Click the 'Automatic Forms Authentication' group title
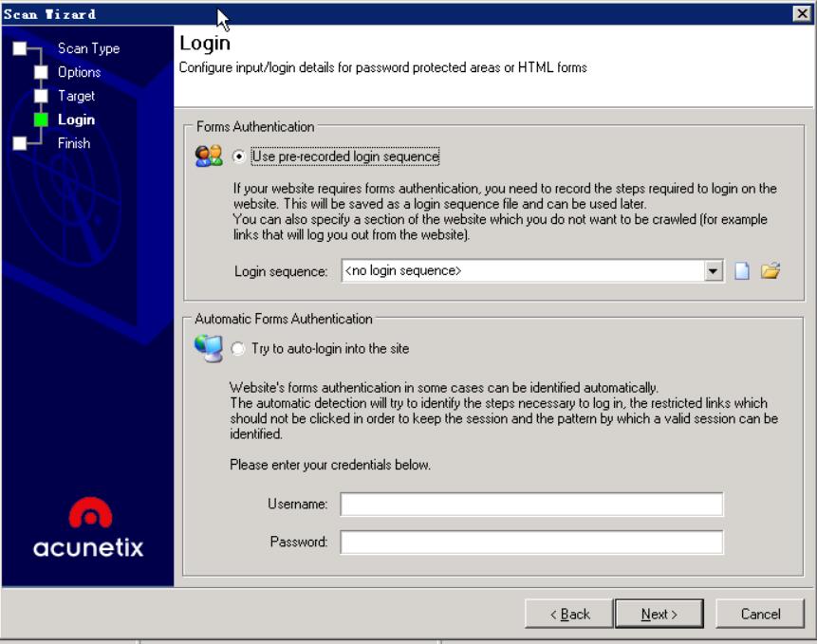This screenshot has height=644, width=817. click(284, 319)
